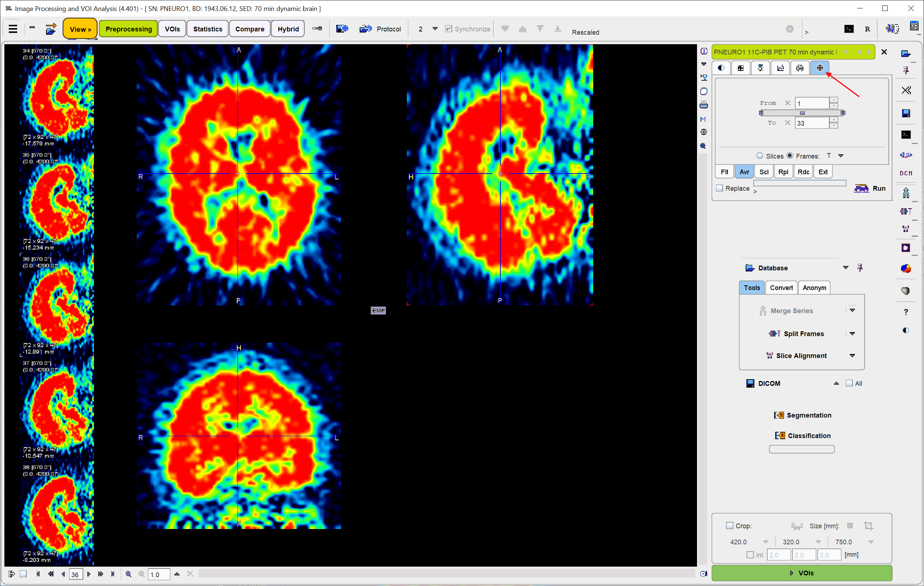Viewport: 924px width, 586px height.
Task: Open the layout number dropdown showing 2
Action: [x=435, y=29]
